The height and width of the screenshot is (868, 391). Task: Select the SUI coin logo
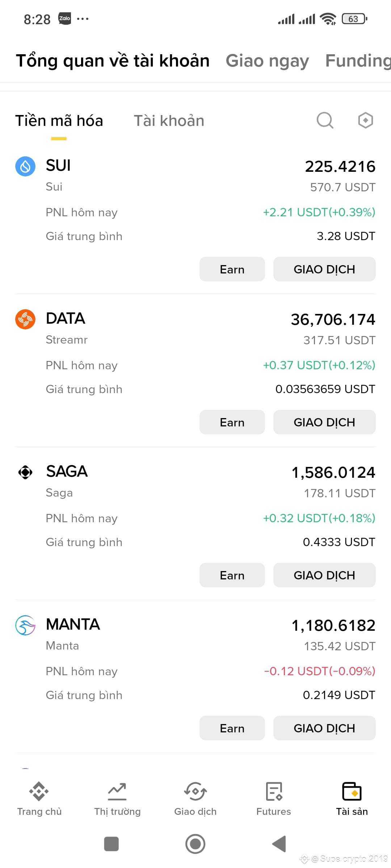click(x=25, y=166)
